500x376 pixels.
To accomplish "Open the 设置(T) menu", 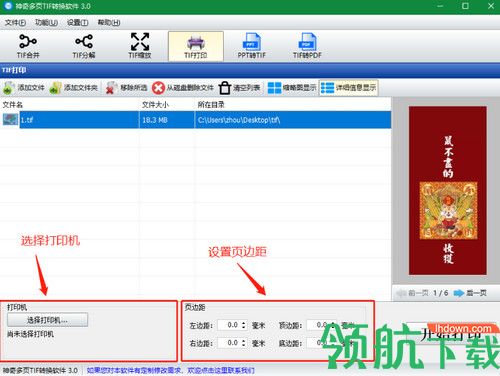I will click(77, 23).
